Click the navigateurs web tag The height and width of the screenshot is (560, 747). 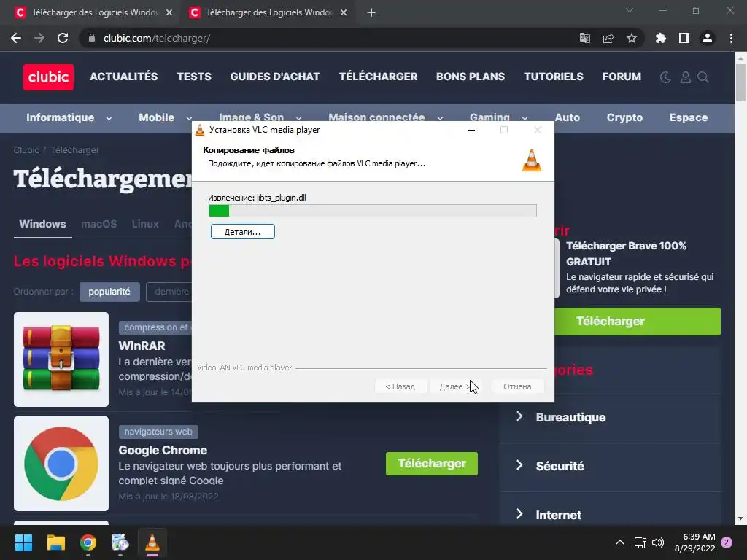pyautogui.click(x=158, y=432)
